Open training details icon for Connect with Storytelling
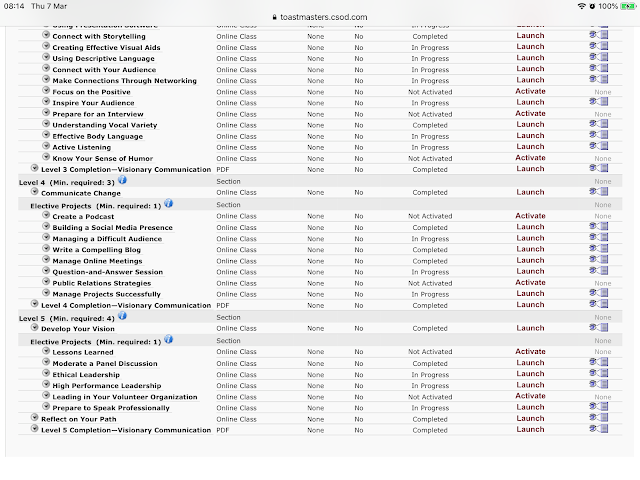This screenshot has height=480, width=640. tap(599, 35)
